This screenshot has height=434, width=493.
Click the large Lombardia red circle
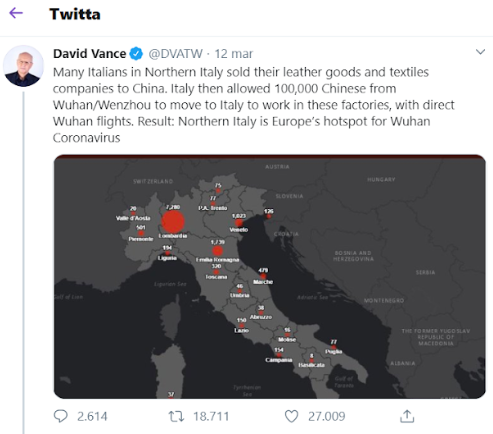click(173, 222)
